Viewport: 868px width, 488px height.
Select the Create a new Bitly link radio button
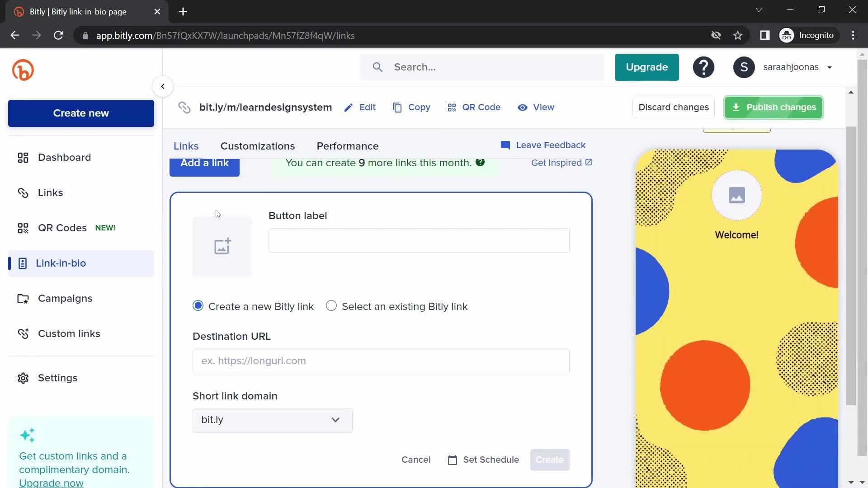coord(198,305)
